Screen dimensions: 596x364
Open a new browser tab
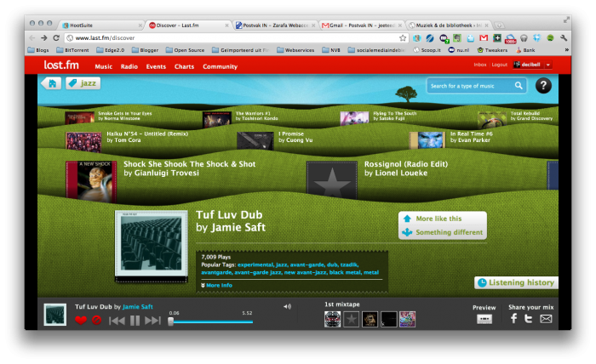[499, 26]
